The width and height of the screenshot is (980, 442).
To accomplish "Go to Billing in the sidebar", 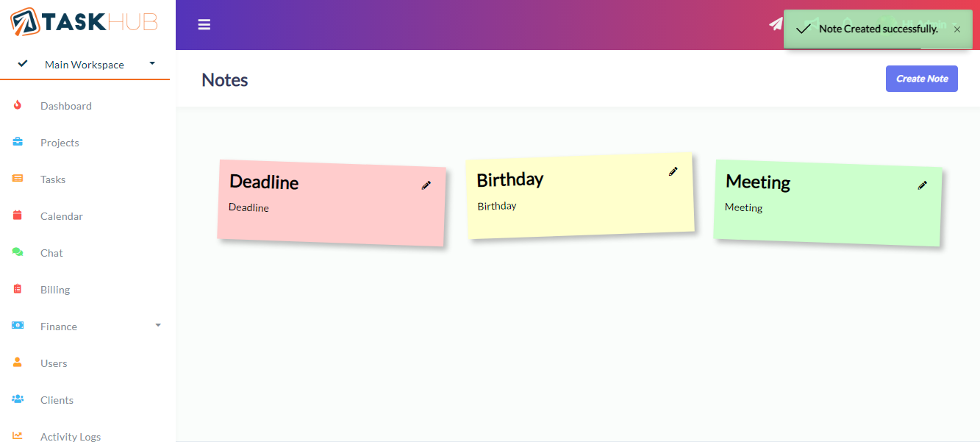I will tap(55, 290).
